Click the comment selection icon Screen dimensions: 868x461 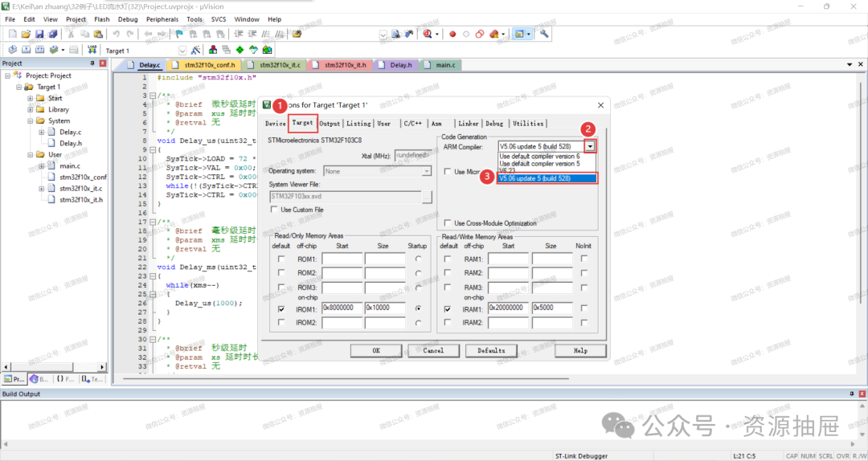pyautogui.click(x=266, y=34)
